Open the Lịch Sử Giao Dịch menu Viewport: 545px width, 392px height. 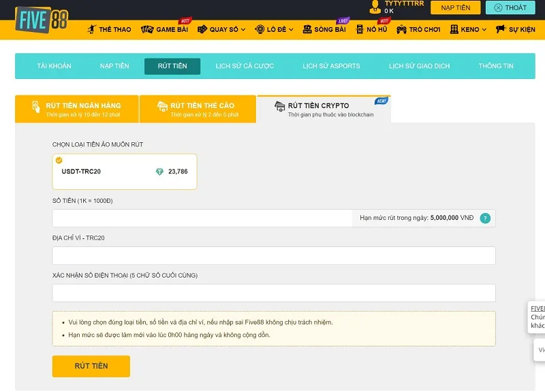point(419,66)
